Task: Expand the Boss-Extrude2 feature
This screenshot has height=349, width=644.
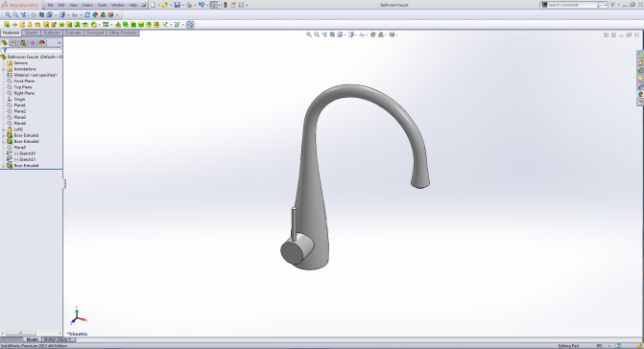Action: (x=4, y=142)
